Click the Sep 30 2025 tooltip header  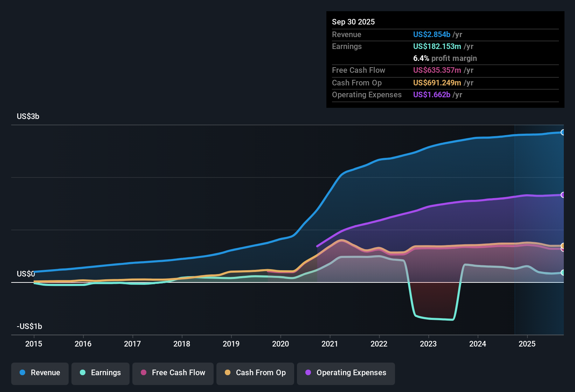353,22
